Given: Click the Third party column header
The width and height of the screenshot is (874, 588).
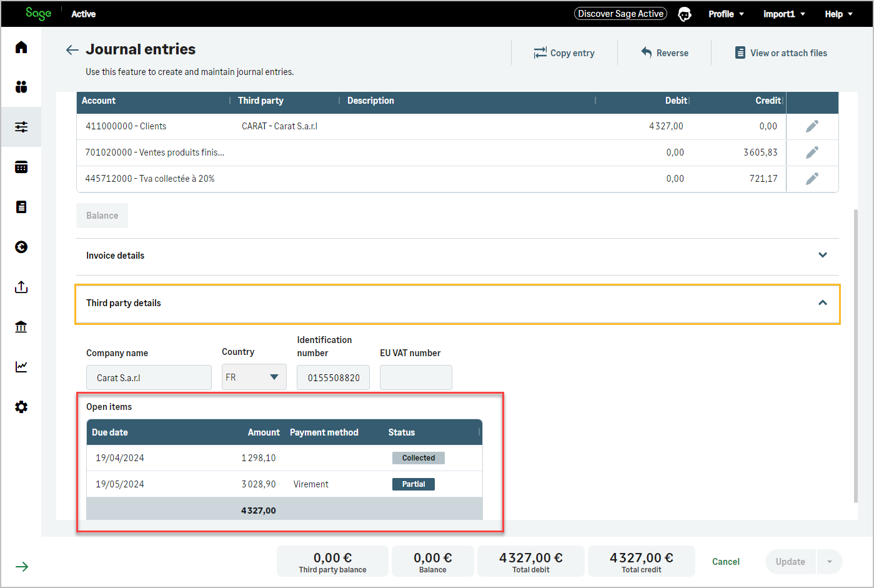Looking at the screenshot, I should [x=261, y=101].
